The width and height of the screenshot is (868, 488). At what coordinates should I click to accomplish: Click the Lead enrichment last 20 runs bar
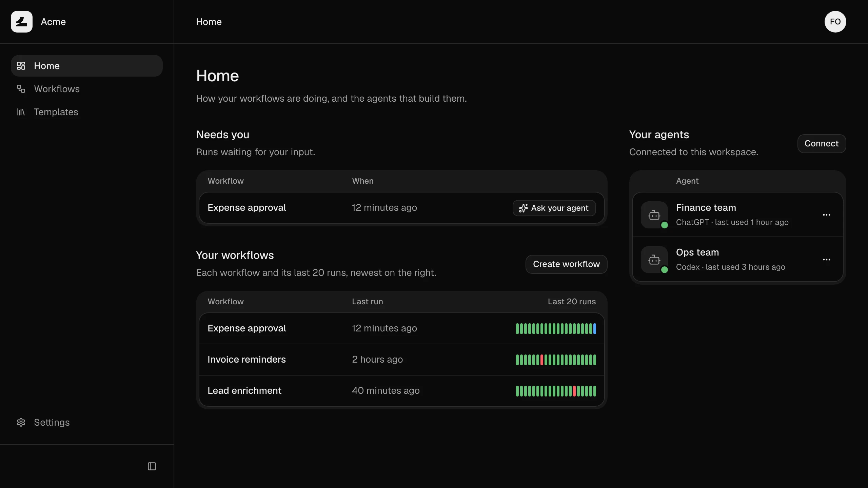pos(556,391)
